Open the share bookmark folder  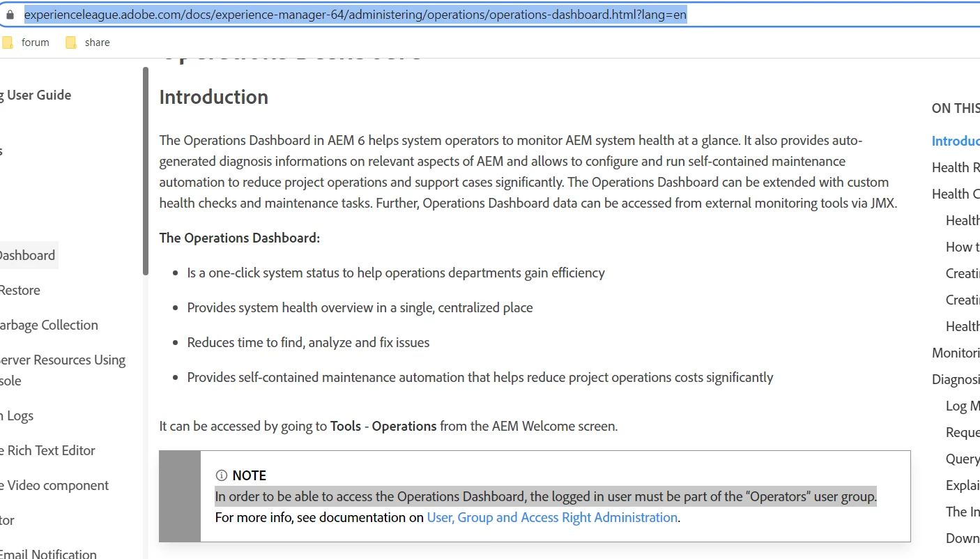(88, 43)
